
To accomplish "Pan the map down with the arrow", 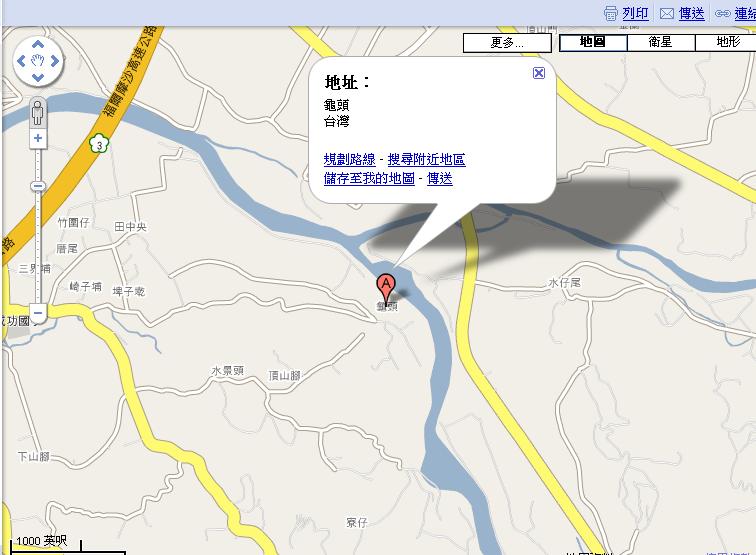I will pos(38,77).
